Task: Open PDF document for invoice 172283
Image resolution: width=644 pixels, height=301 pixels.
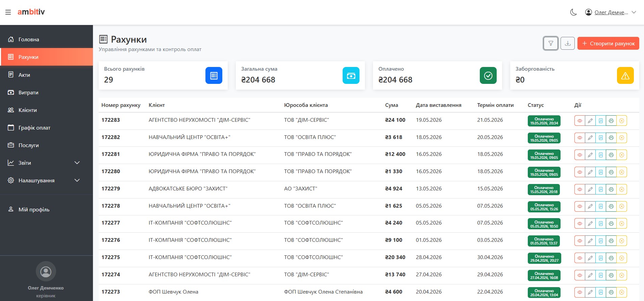Action: 601,121
